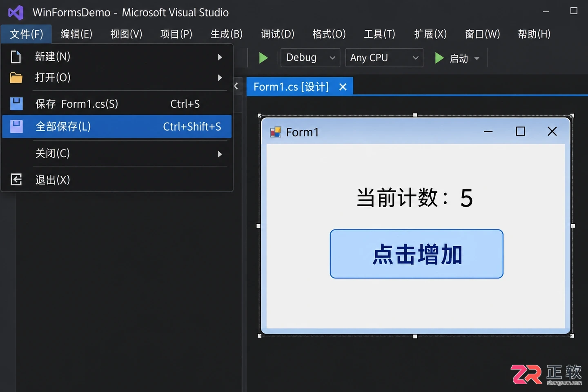The height and width of the screenshot is (392, 588).
Task: Click the right-middle resize handle of Form1
Action: click(x=573, y=226)
